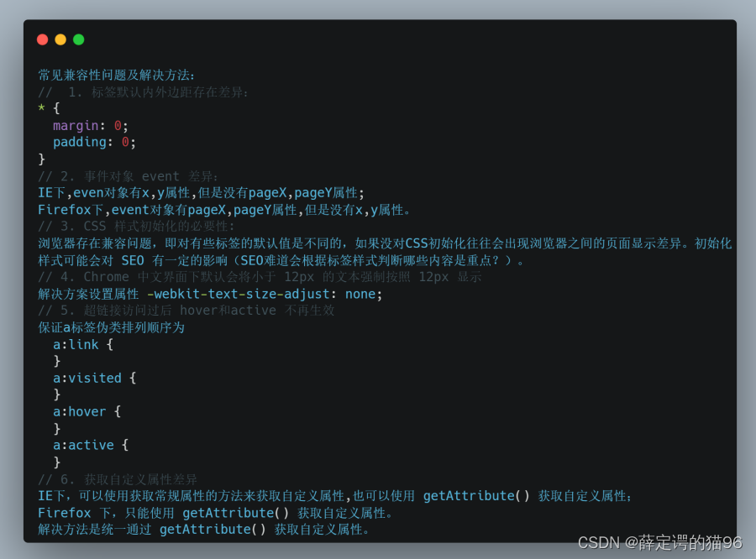Screen dimensions: 756x559
Task: Click the line starting 'IE下,even对象有x,y属性'
Action: tap(202, 193)
